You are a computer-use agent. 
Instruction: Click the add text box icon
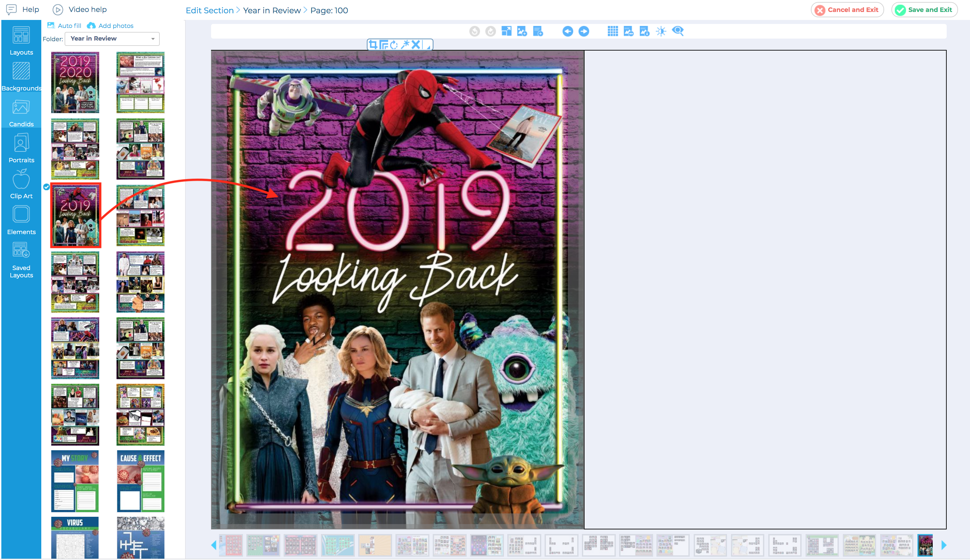pos(538,31)
